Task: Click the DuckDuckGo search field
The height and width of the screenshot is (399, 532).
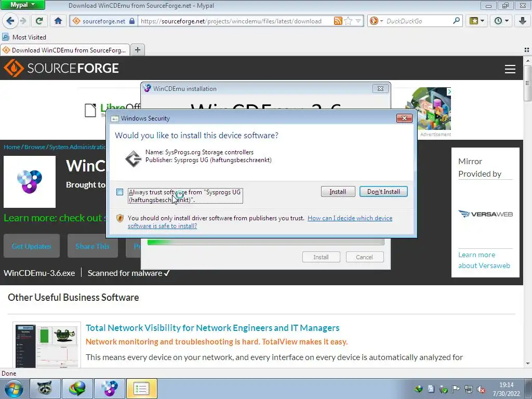Action: (418, 21)
